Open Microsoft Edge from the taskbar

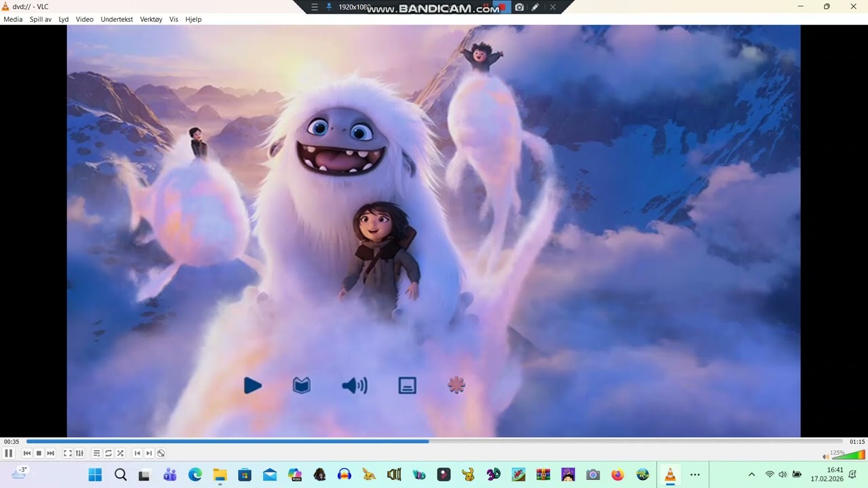tap(195, 474)
